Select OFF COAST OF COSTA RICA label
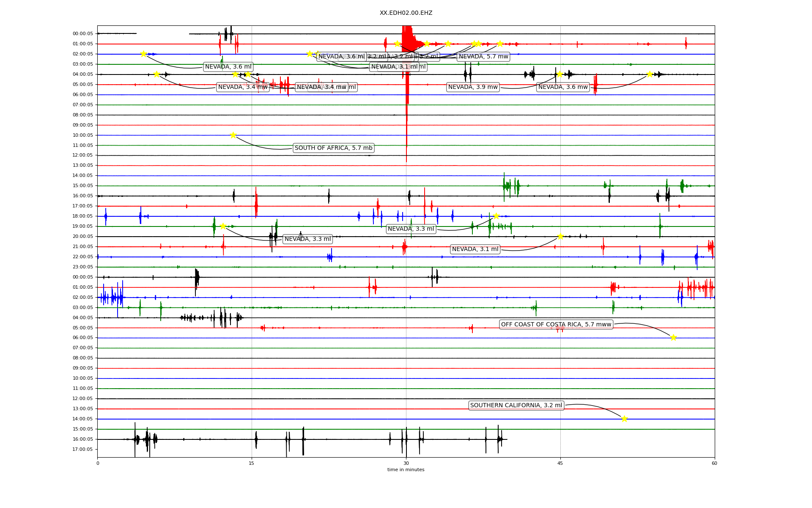The image size is (812, 508). tap(556, 325)
